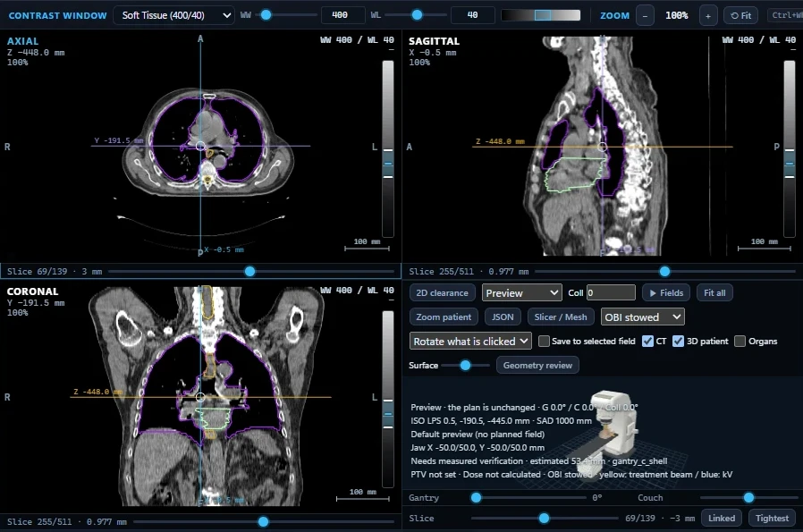Click the WL value field showing 40

pyautogui.click(x=473, y=15)
